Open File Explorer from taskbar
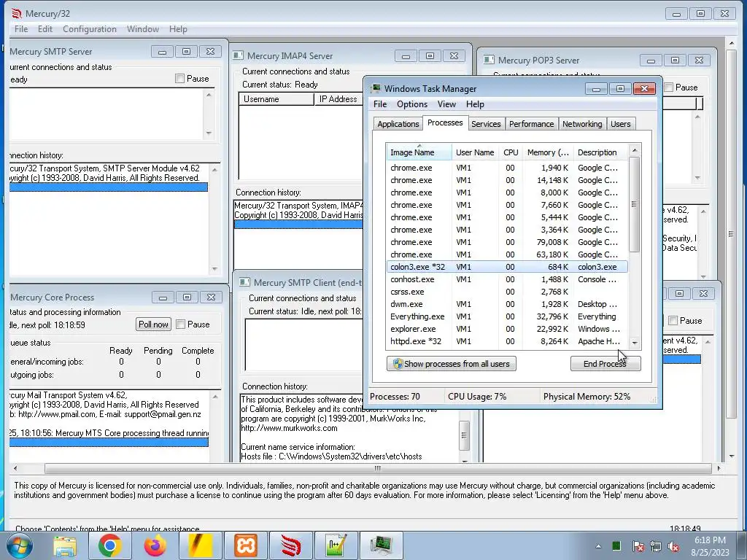Viewport: 747px width, 560px height. [x=64, y=545]
